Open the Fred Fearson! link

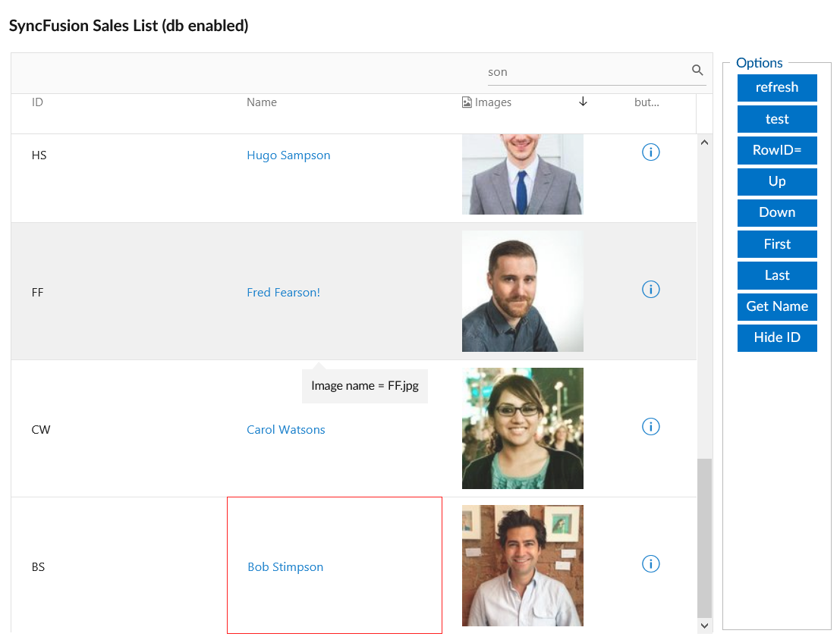click(283, 293)
